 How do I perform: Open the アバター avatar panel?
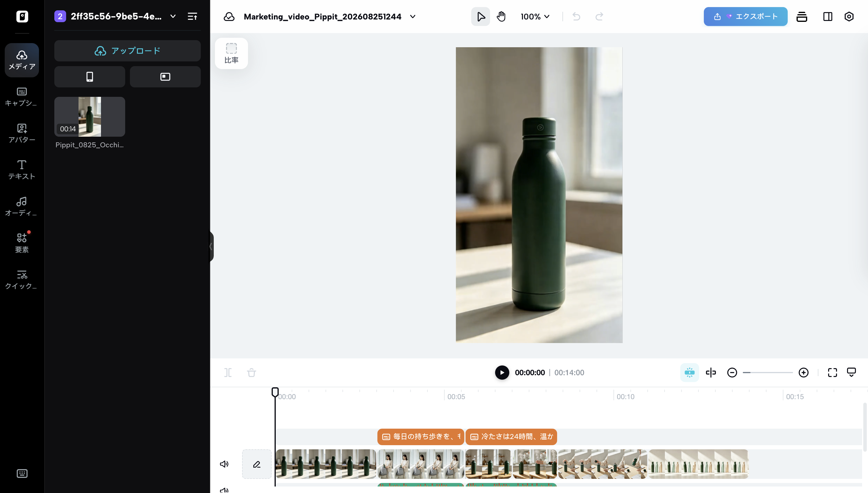click(x=22, y=133)
